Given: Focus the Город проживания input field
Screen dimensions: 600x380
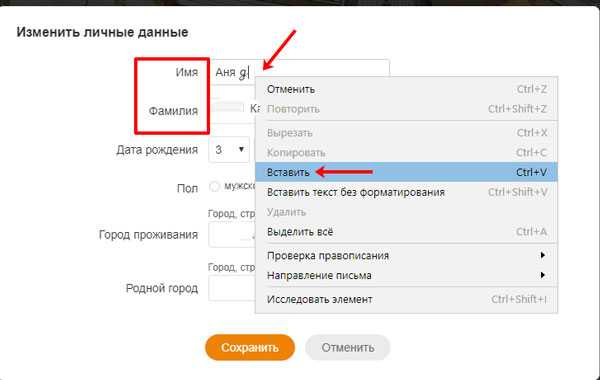Looking at the screenshot, I should click(232, 235).
